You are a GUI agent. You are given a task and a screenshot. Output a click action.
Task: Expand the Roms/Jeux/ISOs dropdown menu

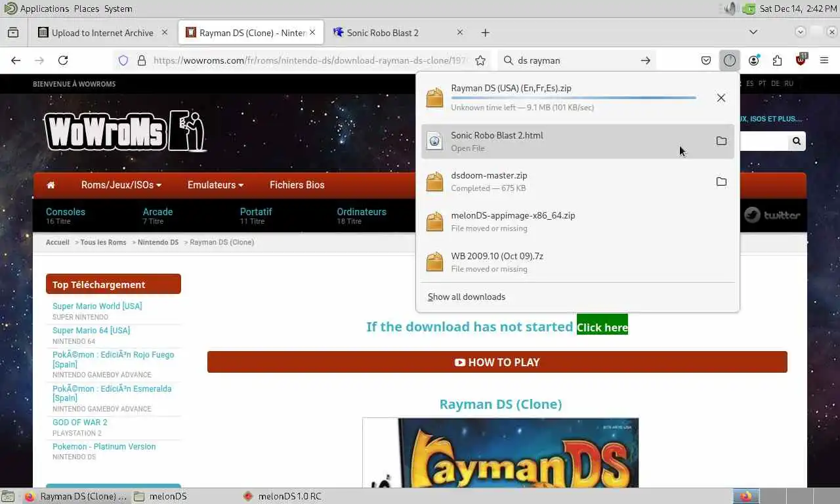tap(121, 185)
